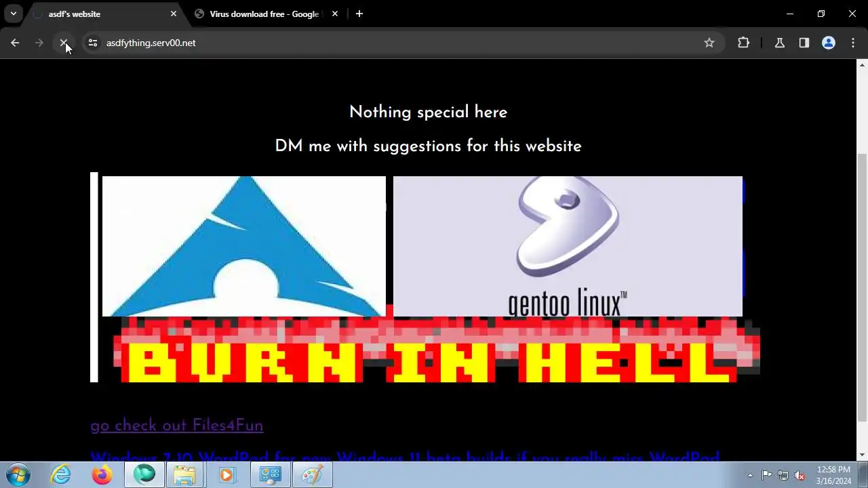868x488 pixels.
Task: Launch Firefox from the taskbar
Action: coord(102,475)
